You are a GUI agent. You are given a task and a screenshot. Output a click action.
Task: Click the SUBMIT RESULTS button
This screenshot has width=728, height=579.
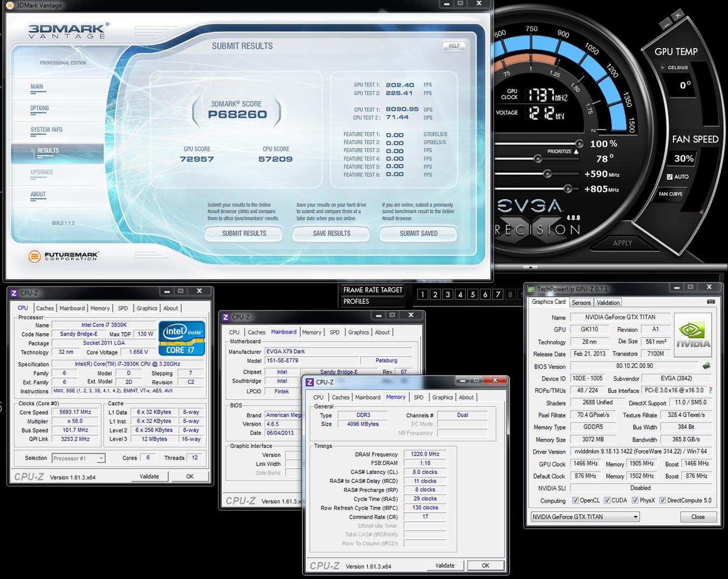[x=244, y=233]
